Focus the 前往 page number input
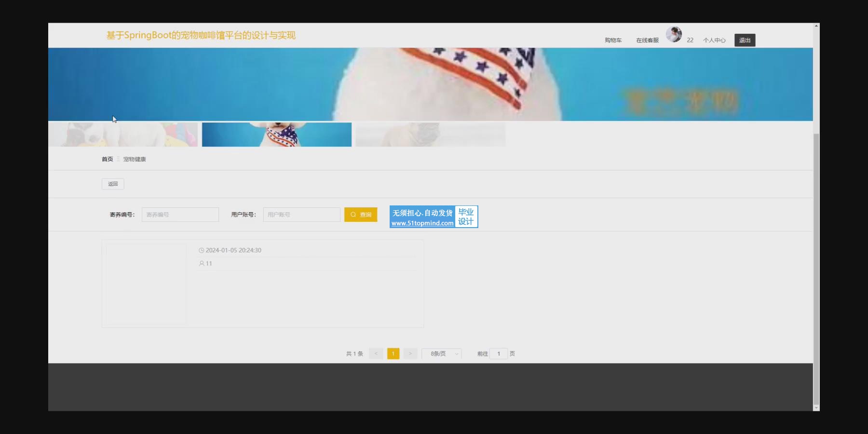This screenshot has width=868, height=434. point(499,353)
